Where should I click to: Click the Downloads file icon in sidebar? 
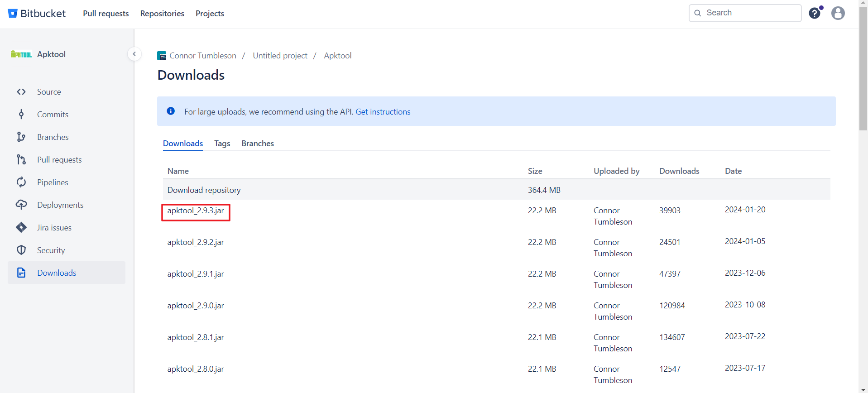21,273
